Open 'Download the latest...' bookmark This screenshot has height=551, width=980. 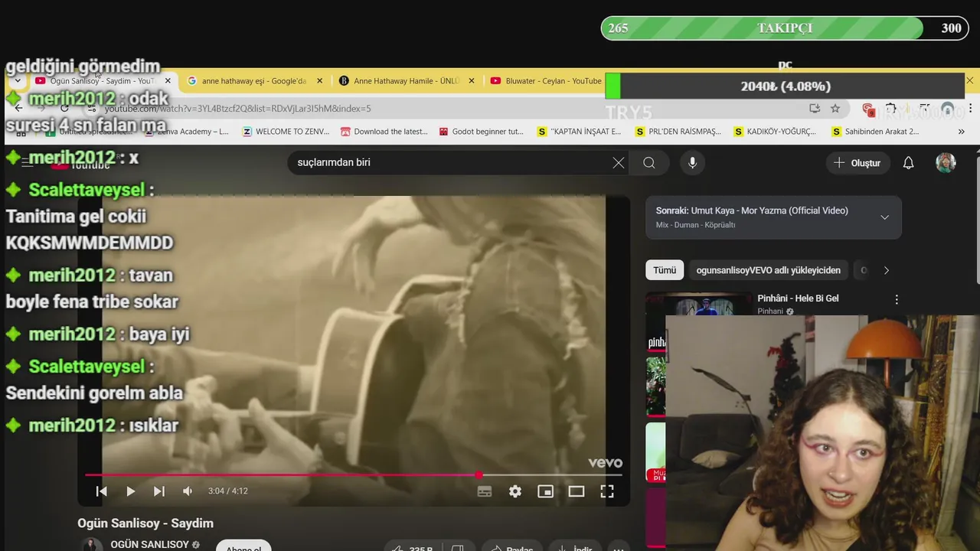tap(384, 132)
